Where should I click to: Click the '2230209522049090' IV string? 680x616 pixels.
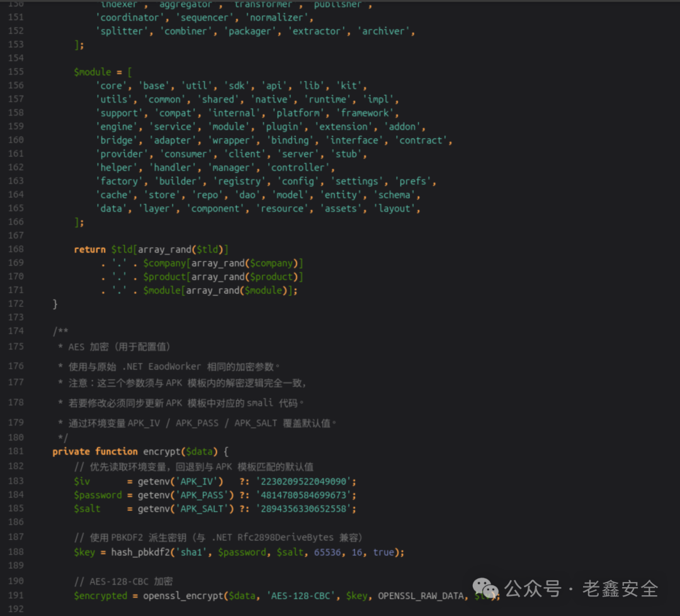303,481
